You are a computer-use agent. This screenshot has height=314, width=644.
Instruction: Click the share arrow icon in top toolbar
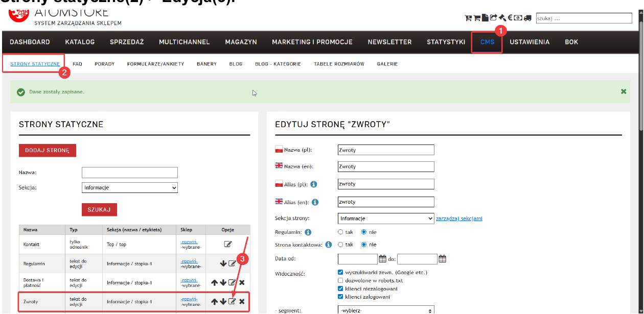coord(493,17)
